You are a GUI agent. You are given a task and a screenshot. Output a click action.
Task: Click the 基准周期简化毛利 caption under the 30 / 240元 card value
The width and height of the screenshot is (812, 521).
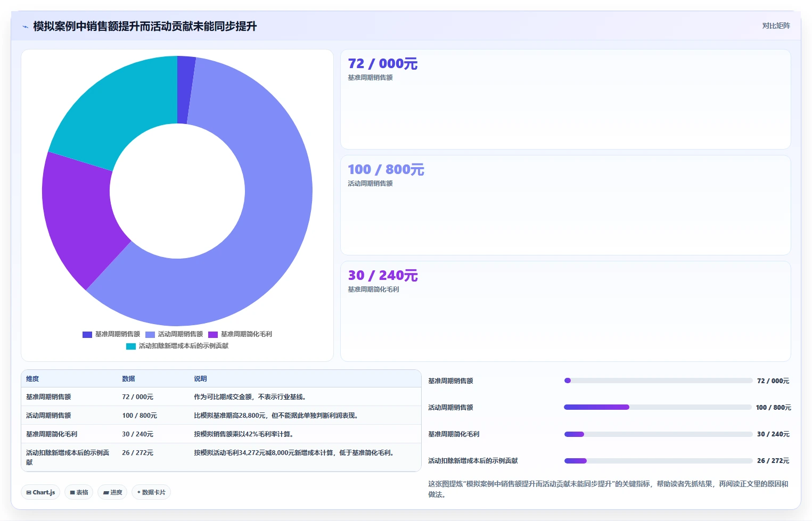(373, 290)
